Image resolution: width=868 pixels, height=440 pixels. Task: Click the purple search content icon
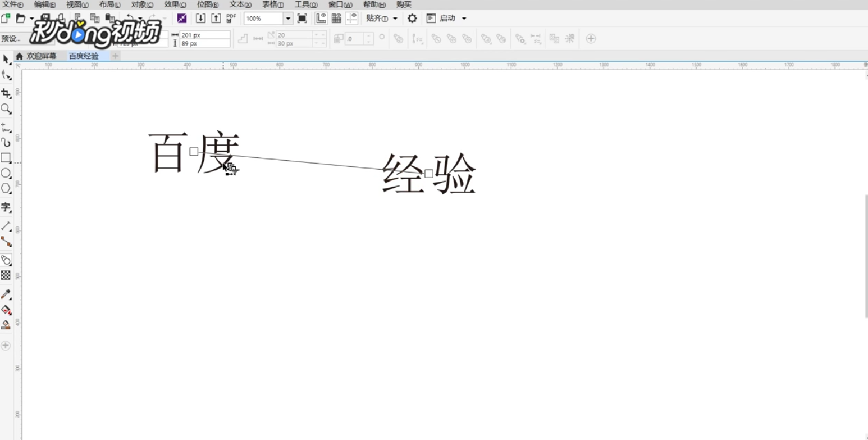(182, 18)
